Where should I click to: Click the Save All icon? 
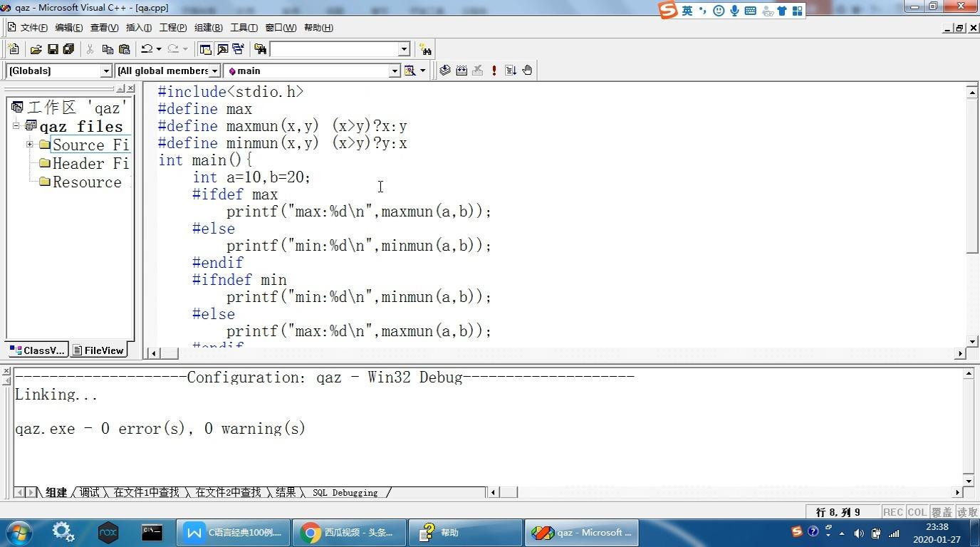point(68,49)
